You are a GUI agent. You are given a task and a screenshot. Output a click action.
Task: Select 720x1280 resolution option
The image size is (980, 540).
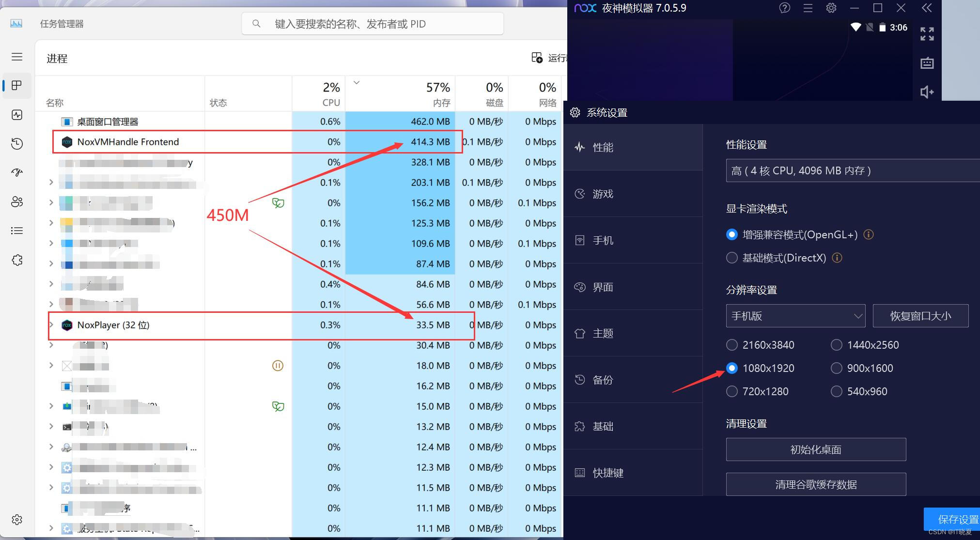point(732,391)
